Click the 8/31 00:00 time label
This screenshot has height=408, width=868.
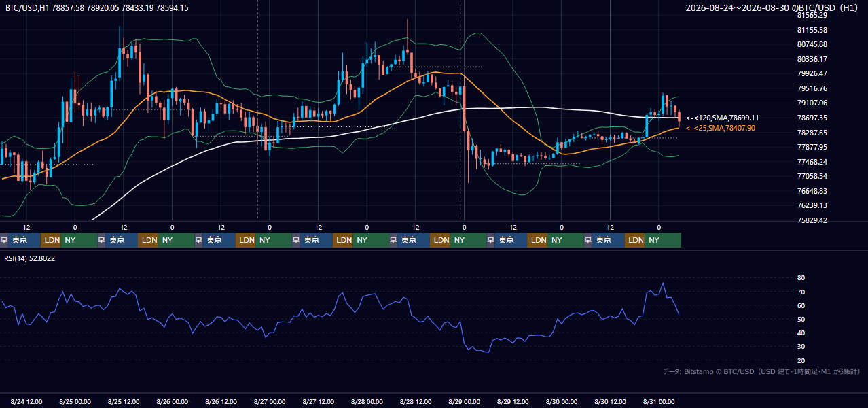click(x=659, y=402)
